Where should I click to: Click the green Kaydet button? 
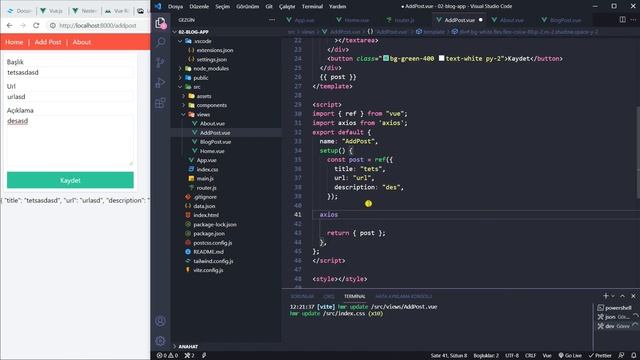tap(70, 180)
